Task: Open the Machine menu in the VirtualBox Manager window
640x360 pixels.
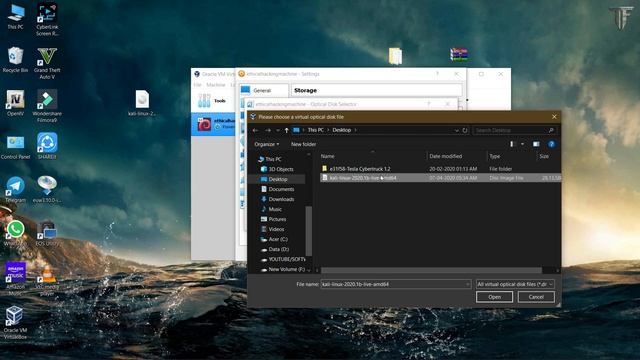Action: click(x=216, y=85)
